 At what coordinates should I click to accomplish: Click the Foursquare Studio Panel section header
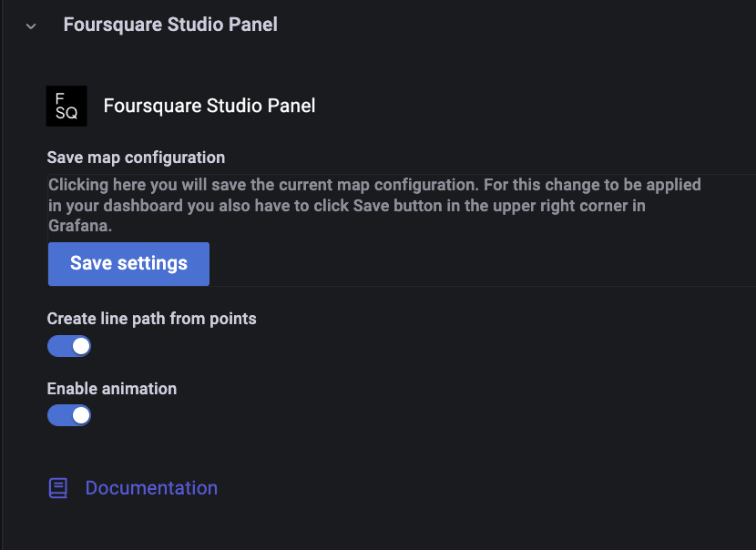pyautogui.click(x=170, y=25)
